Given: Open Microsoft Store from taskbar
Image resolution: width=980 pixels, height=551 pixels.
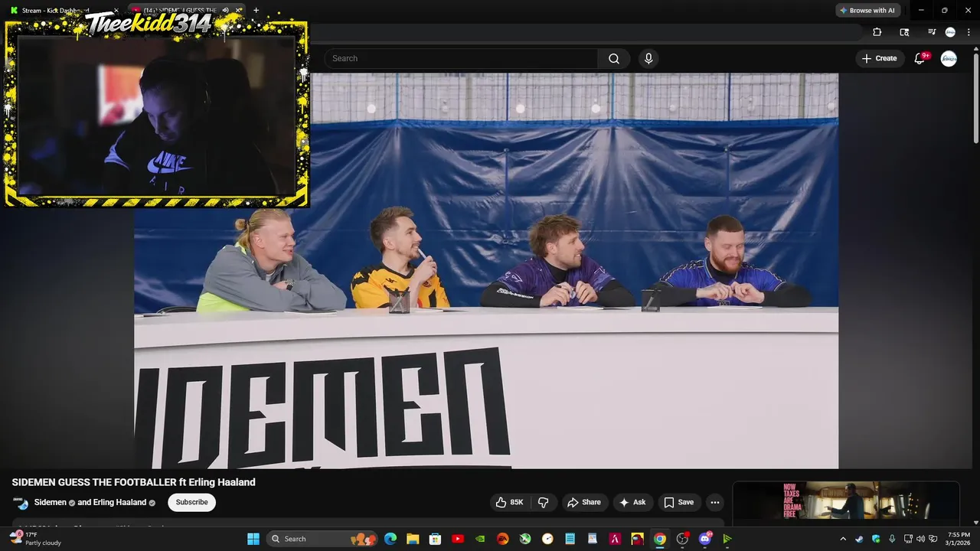Looking at the screenshot, I should (435, 539).
